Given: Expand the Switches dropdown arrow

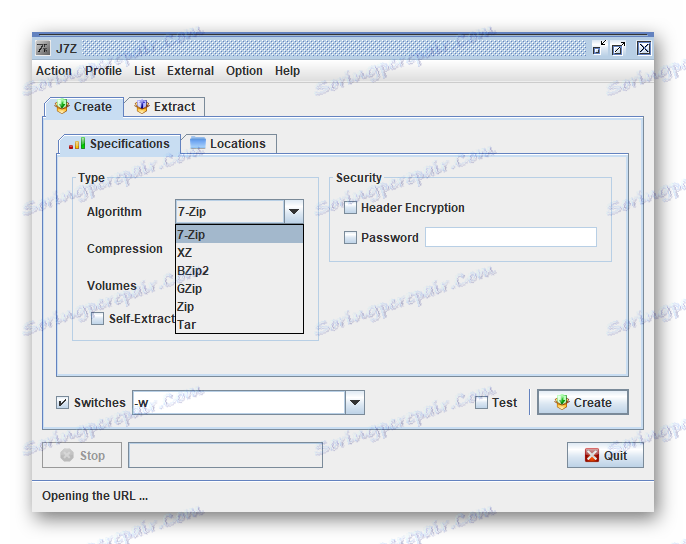Looking at the screenshot, I should tap(355, 403).
